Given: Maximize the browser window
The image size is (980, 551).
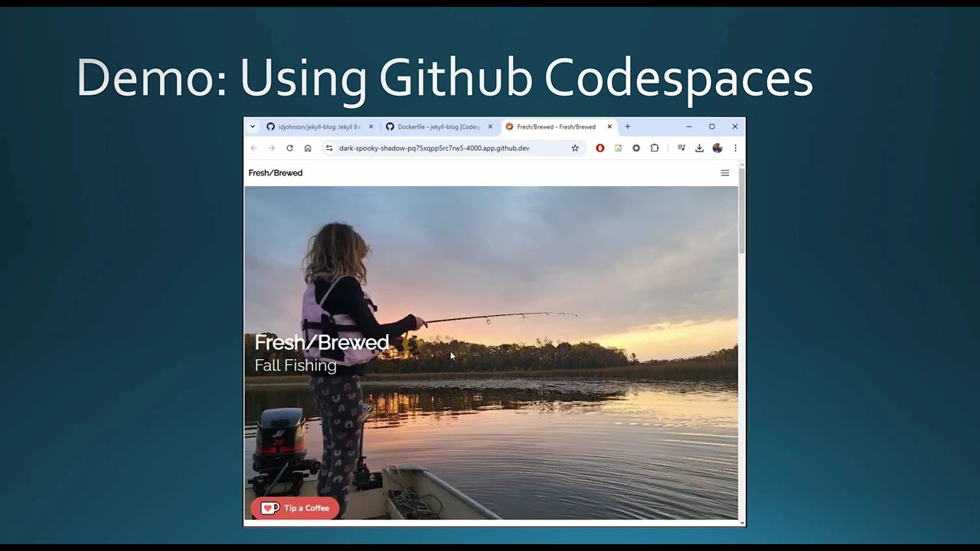Looking at the screenshot, I should tap(712, 126).
